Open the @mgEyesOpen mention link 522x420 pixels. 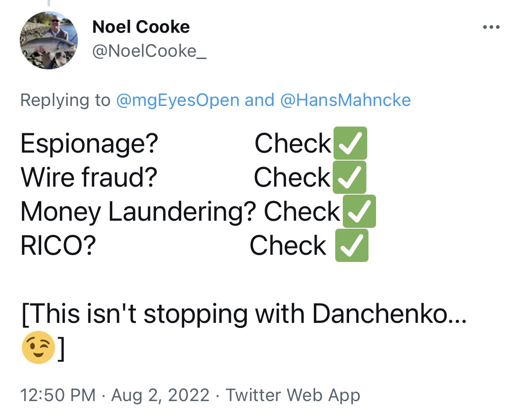tap(177, 100)
